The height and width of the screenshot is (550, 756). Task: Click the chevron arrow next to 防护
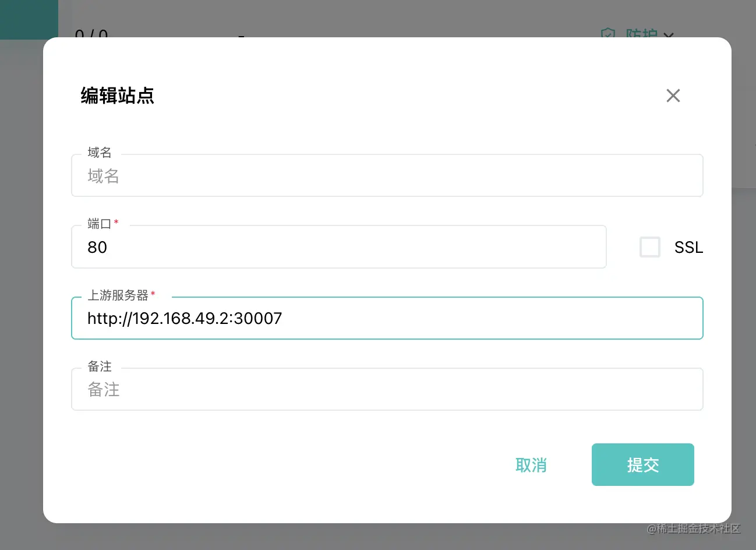pyautogui.click(x=669, y=35)
